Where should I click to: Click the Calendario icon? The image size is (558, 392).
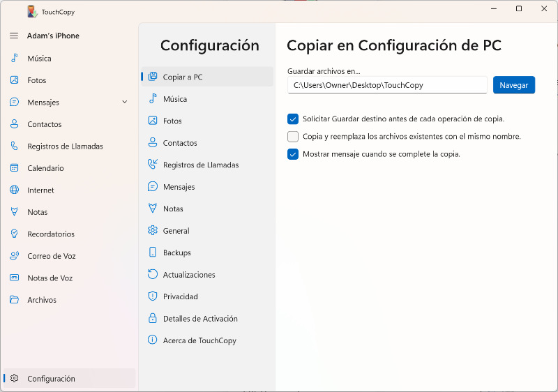pos(14,168)
